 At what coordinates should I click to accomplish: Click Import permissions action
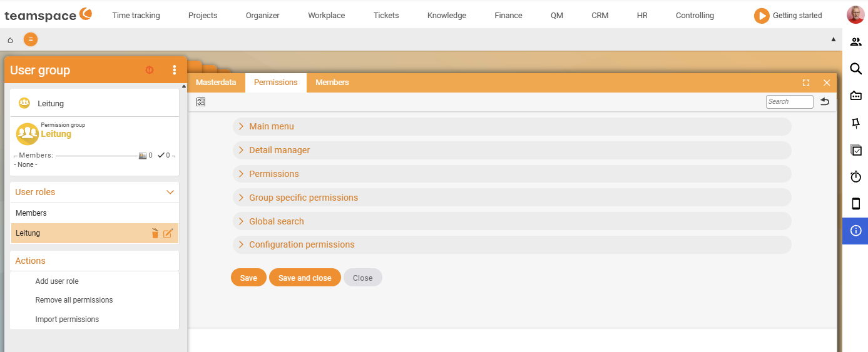click(67, 319)
